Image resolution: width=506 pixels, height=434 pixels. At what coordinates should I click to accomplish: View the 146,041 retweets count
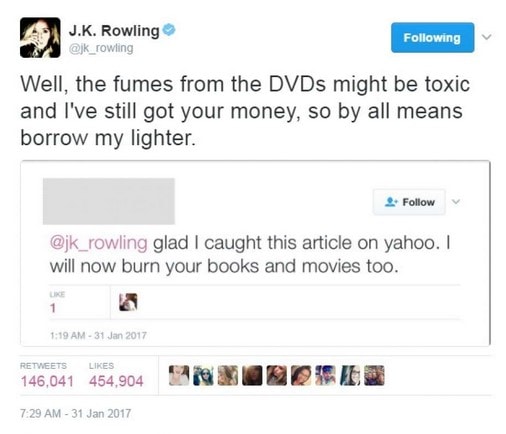(47, 381)
